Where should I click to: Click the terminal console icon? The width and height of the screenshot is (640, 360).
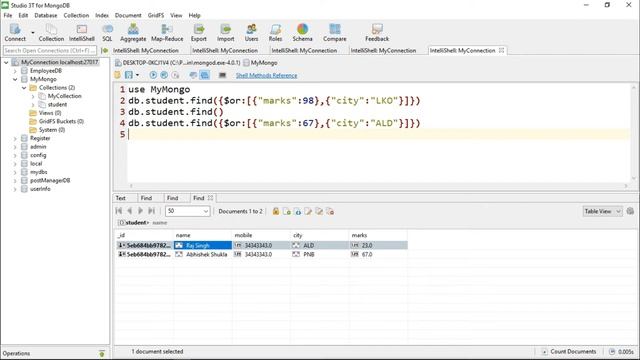222,75
